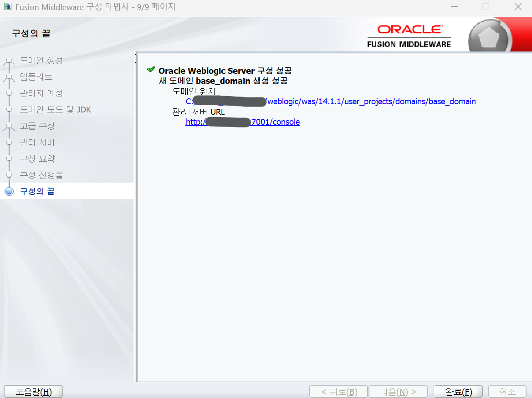Select the 고급 구성 step in sidebar
Image resolution: width=532 pixels, height=398 pixels.
pos(37,126)
